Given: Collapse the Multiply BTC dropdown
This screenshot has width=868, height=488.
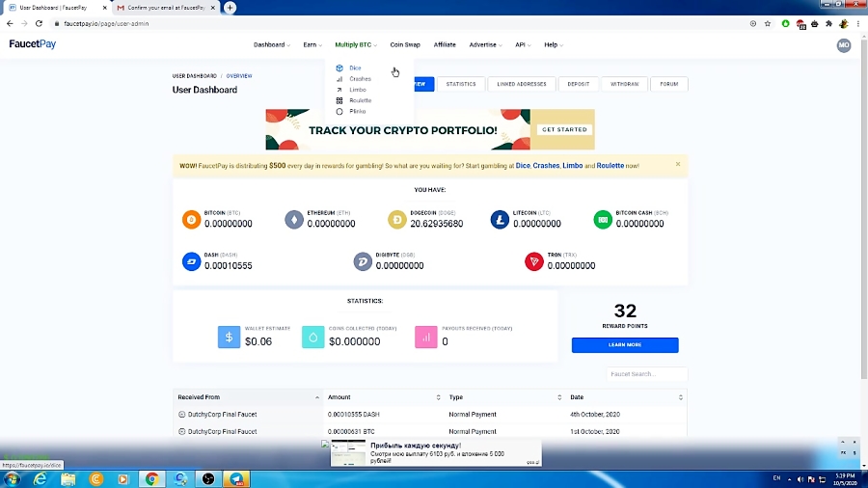Looking at the screenshot, I should (x=355, y=44).
